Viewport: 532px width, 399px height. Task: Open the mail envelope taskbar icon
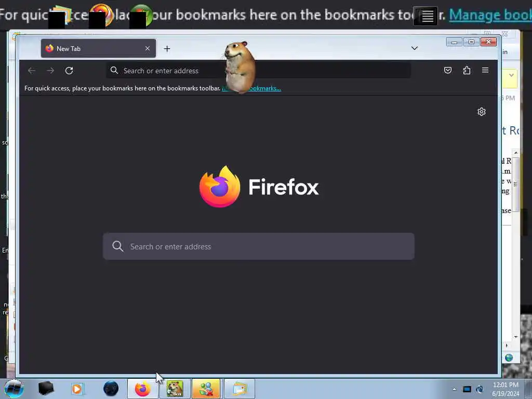pos(239,389)
